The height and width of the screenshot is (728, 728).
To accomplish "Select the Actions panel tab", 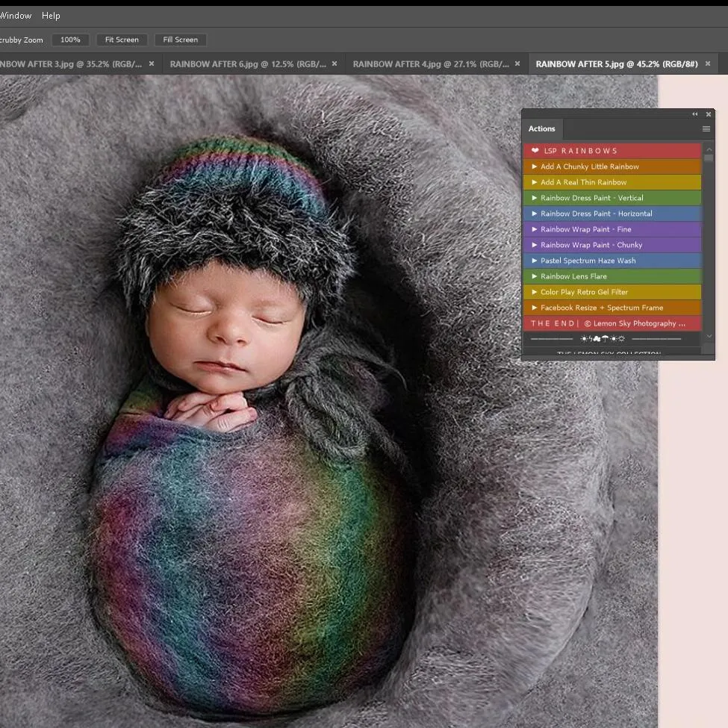I will tap(542, 128).
